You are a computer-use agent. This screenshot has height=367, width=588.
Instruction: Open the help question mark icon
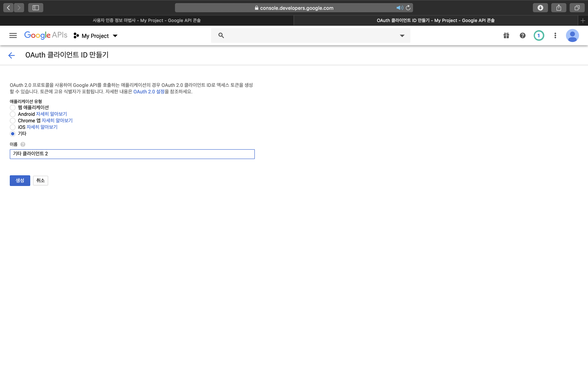click(522, 36)
